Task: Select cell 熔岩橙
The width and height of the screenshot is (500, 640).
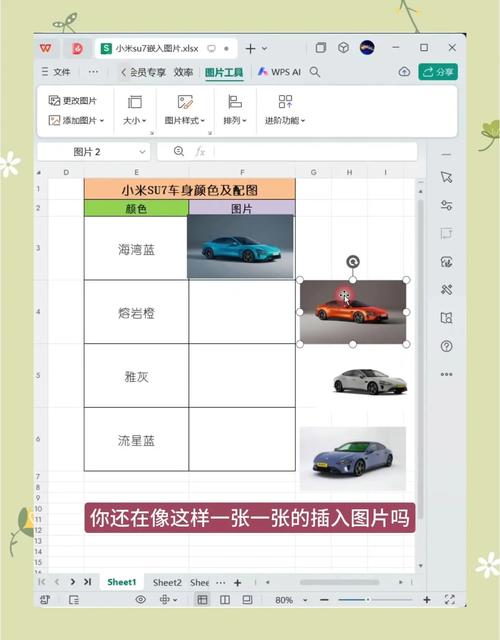Action: point(136,312)
